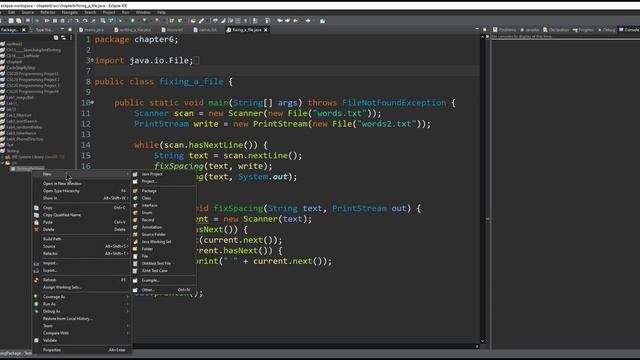Click the red Delete entry

pos(81,229)
